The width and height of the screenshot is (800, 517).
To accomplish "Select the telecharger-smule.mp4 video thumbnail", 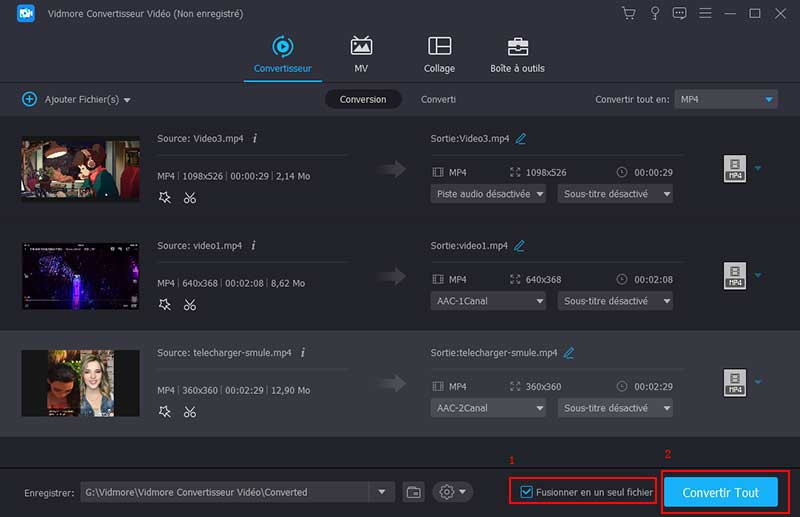I will tap(80, 384).
